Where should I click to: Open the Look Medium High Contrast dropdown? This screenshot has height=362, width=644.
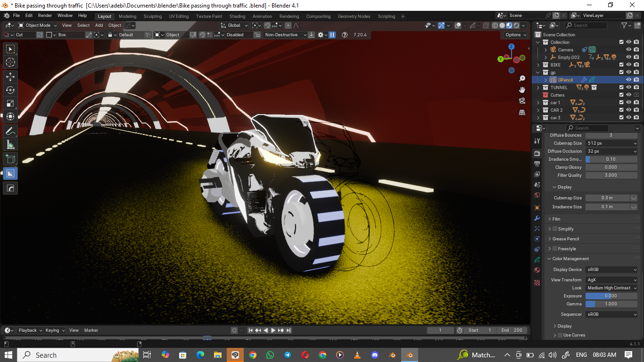[x=611, y=288]
